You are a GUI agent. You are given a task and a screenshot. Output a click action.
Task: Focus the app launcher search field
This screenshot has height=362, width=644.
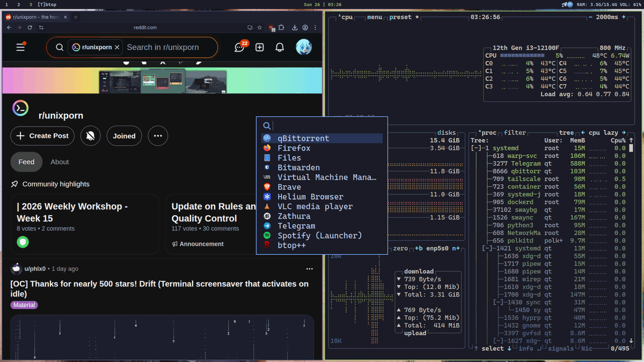coord(322,125)
